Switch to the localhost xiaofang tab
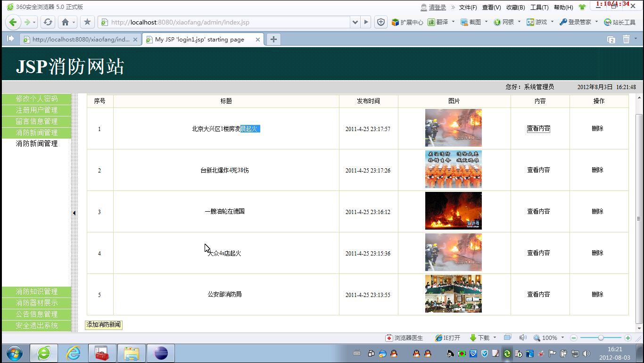 80,40
